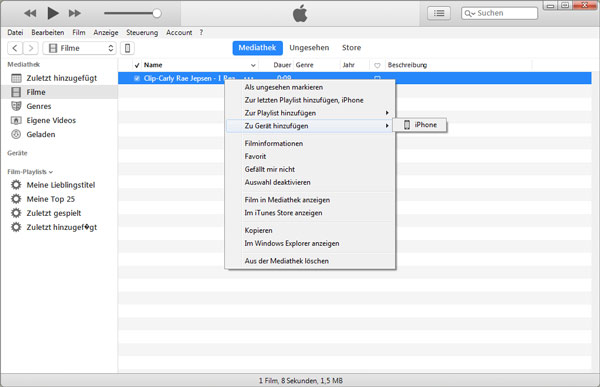Viewport: 600px width, 387px height.
Task: Open the Account menu
Action: 179,33
